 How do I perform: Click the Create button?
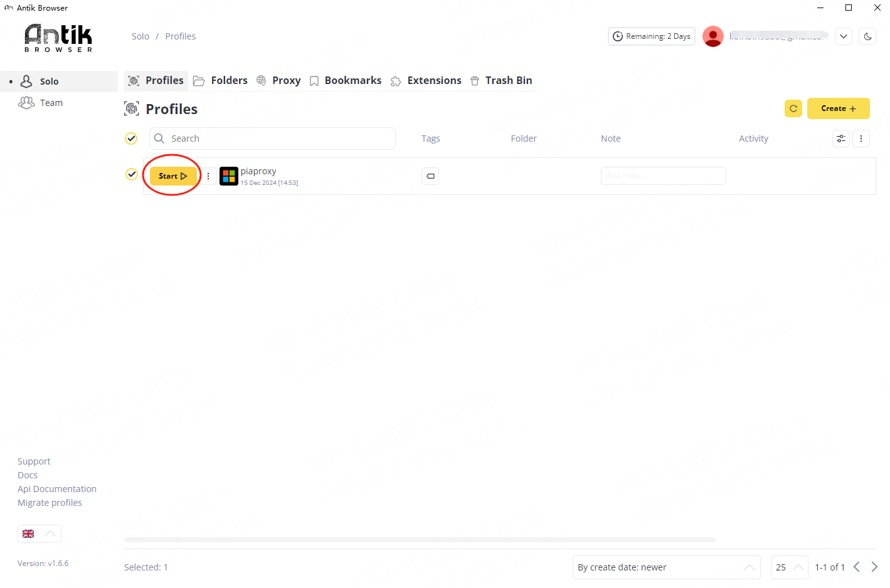pyautogui.click(x=838, y=108)
